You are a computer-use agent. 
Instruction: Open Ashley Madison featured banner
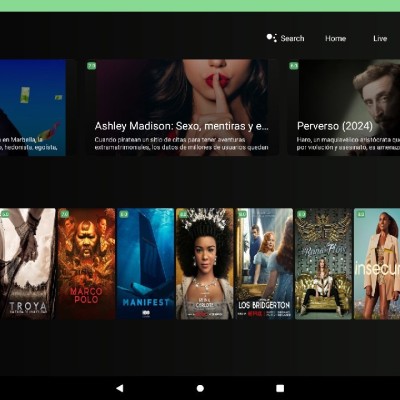coord(182,107)
